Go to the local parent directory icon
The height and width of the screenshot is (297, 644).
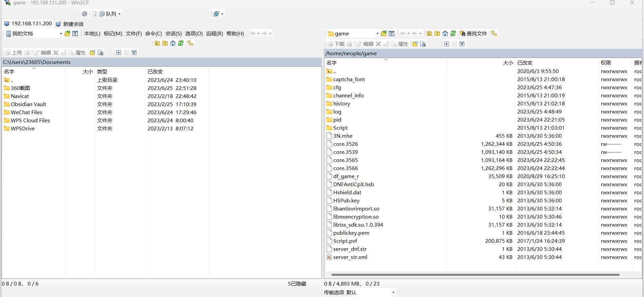[157, 43]
